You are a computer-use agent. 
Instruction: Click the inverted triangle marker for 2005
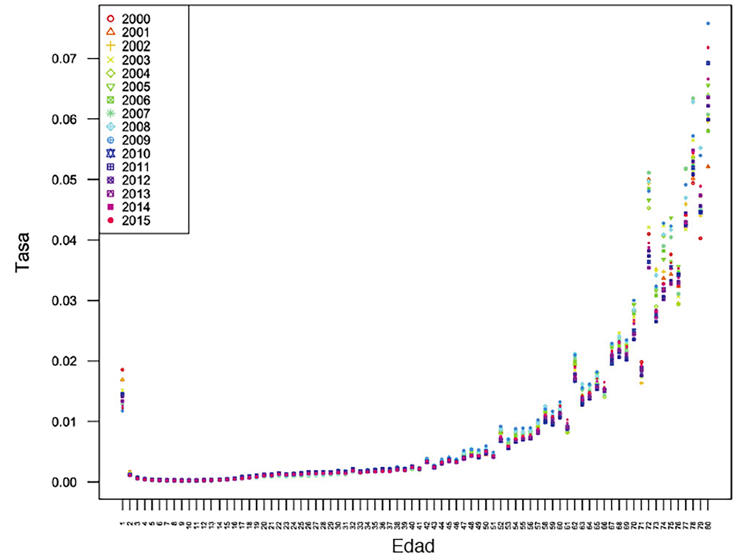(x=111, y=87)
